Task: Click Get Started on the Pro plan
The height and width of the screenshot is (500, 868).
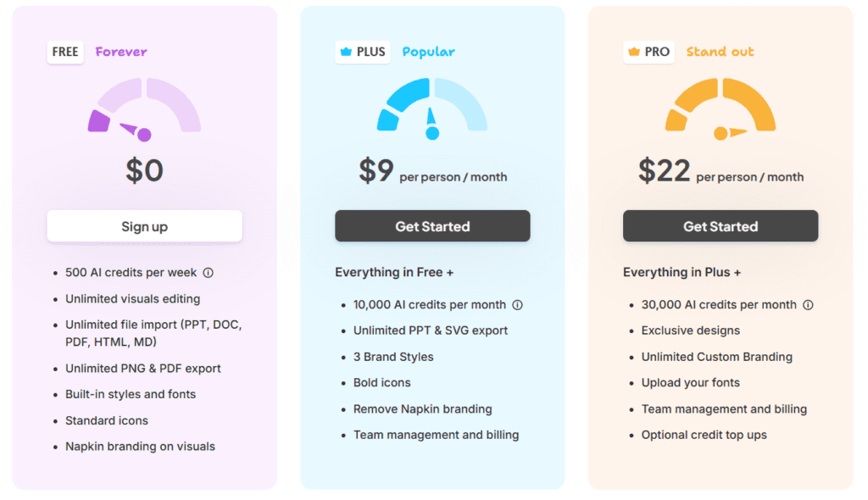Action: [720, 225]
